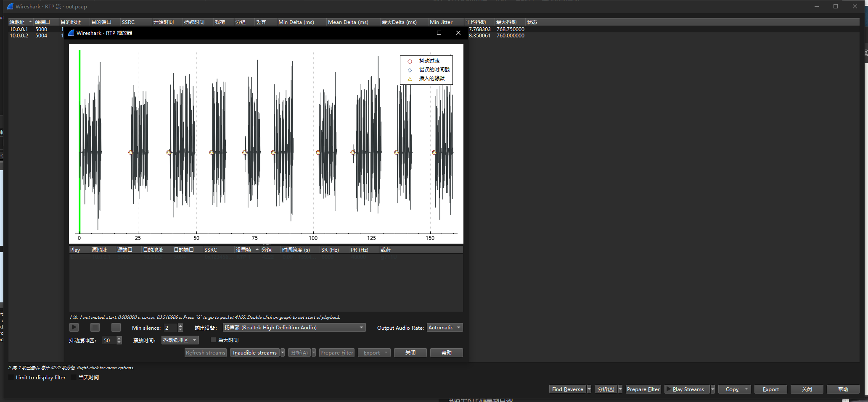Enable 当天时间 checkbox in RTP player

[x=213, y=340]
